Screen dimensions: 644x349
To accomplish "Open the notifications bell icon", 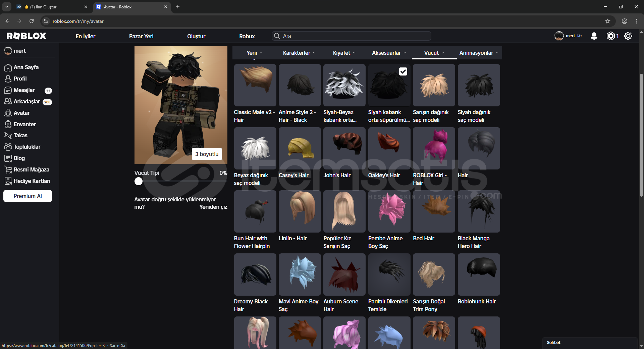I will [594, 36].
